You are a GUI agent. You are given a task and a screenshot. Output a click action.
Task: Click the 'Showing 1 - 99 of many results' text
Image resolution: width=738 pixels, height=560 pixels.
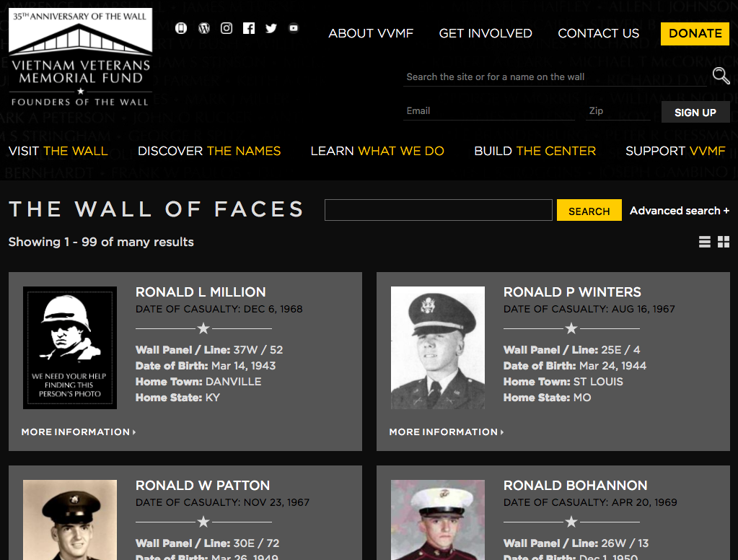pyautogui.click(x=101, y=242)
